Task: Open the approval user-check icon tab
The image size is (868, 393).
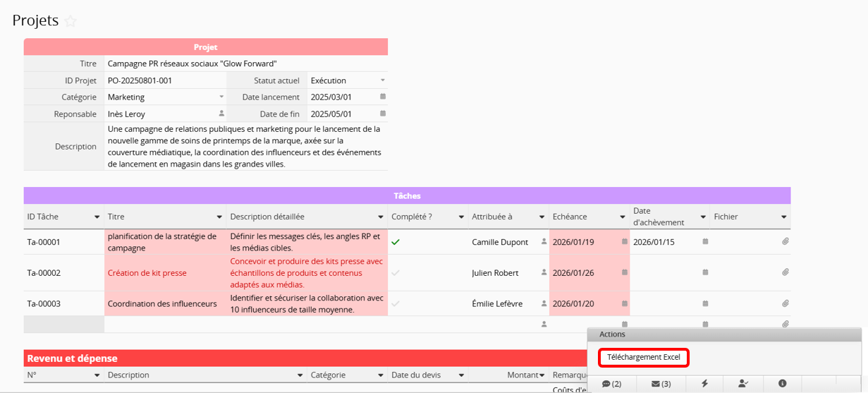Action: point(743,384)
